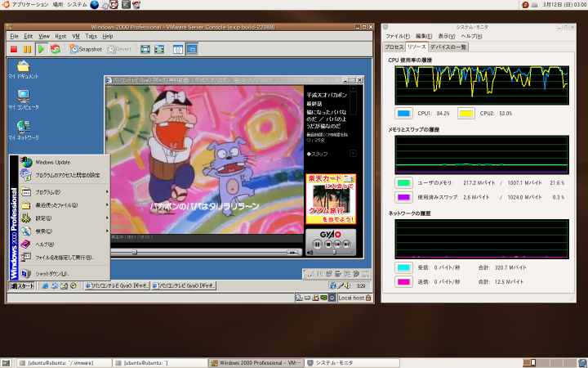Image resolution: width=588 pixels, height=368 pixels.
Task: Launch Windows Update from Start menu
Action: (x=65, y=162)
